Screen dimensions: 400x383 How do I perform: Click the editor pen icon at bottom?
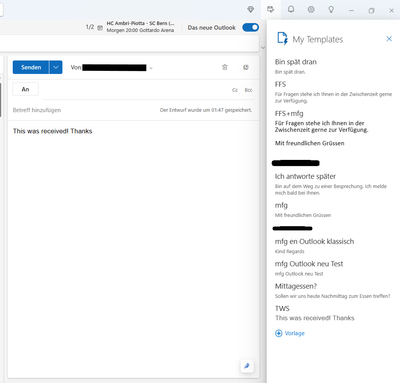[x=247, y=366]
